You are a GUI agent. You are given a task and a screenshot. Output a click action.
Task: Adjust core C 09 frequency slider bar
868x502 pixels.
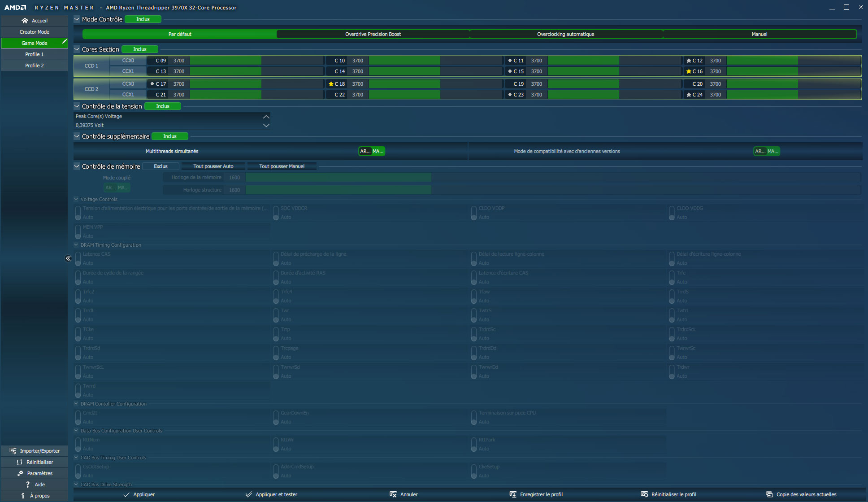pyautogui.click(x=256, y=61)
